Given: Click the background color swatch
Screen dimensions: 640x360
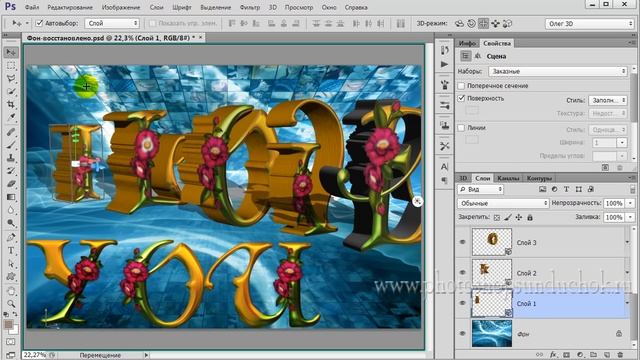Looking at the screenshot, I should click(15, 330).
